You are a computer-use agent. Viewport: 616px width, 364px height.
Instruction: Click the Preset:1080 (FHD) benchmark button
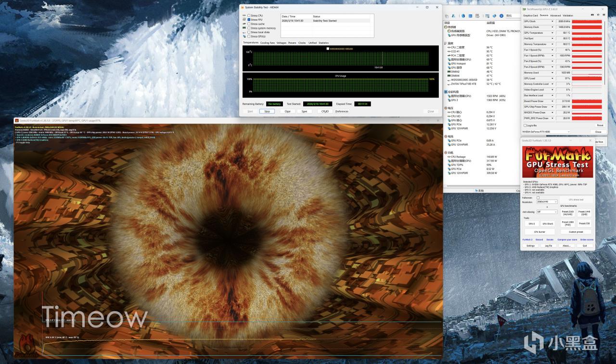coord(567,223)
